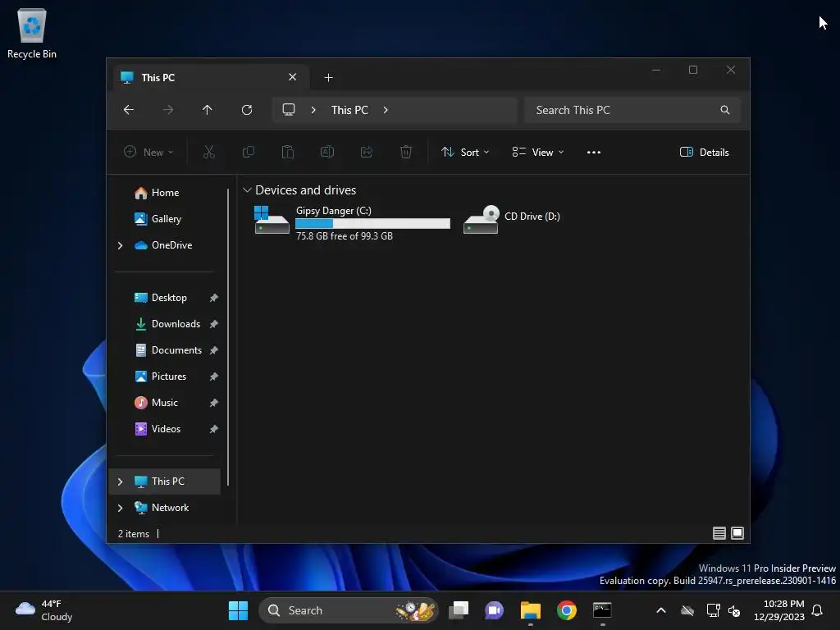
Task: Toggle the Details pane
Action: [705, 152]
